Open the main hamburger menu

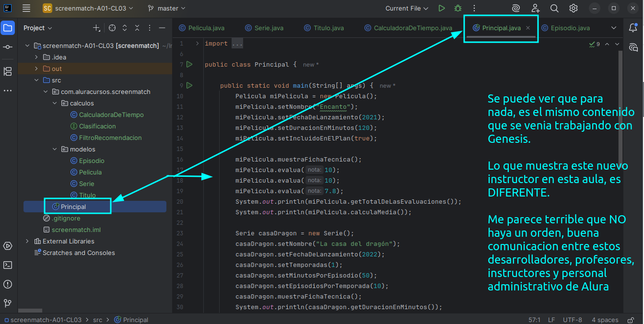pyautogui.click(x=26, y=8)
